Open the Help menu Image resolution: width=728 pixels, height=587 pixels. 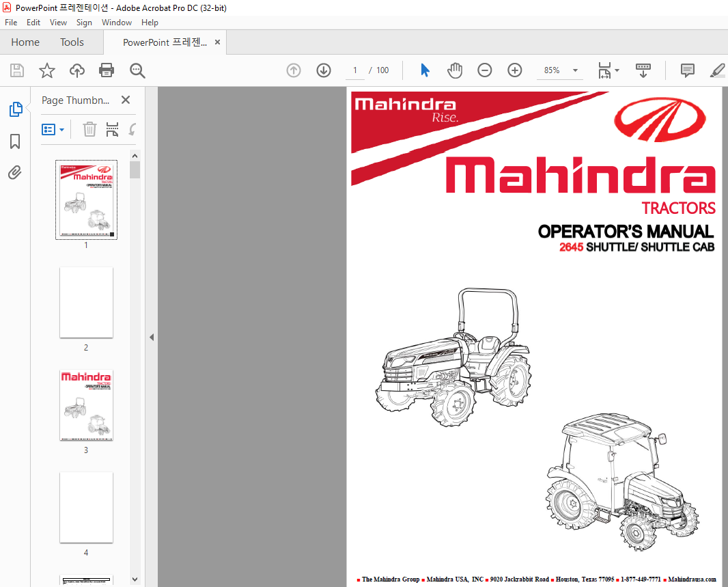coord(150,23)
